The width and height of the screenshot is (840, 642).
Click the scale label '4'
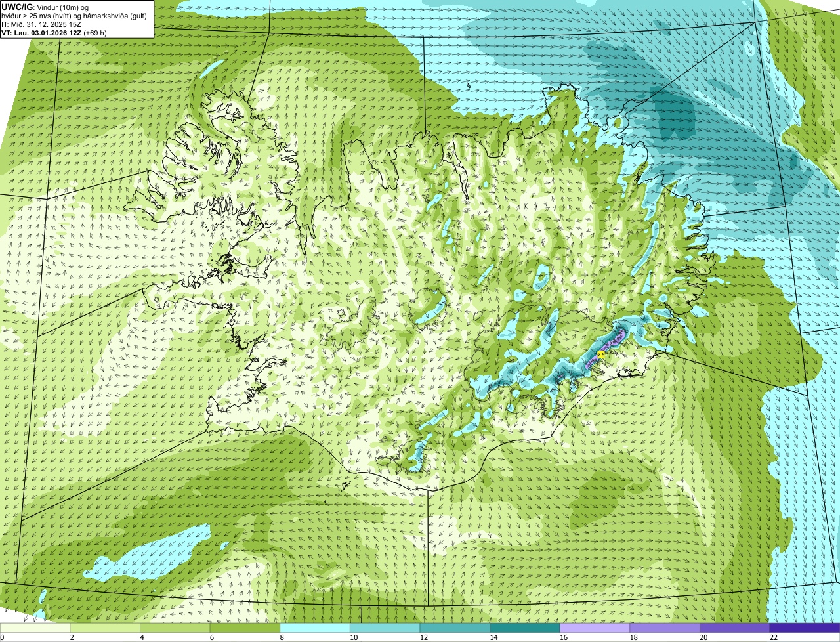coord(142,637)
